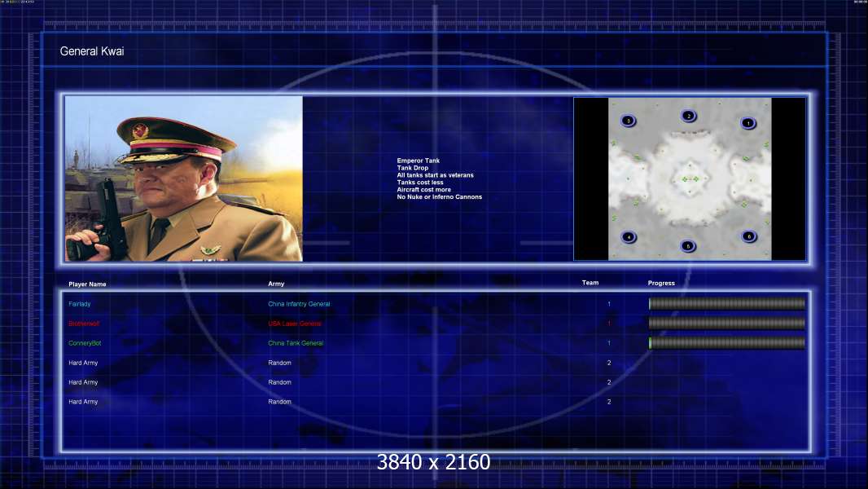Click start position marker 1 on the map

pos(747,123)
